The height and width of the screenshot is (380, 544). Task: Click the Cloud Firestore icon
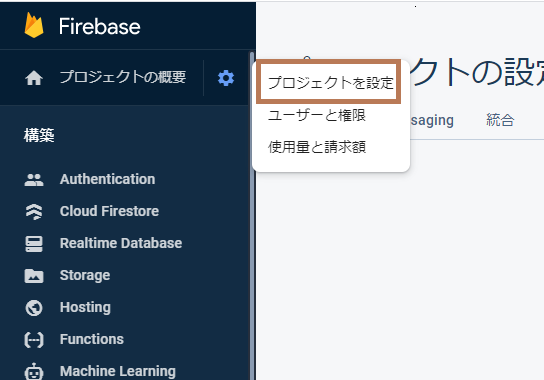tap(34, 212)
